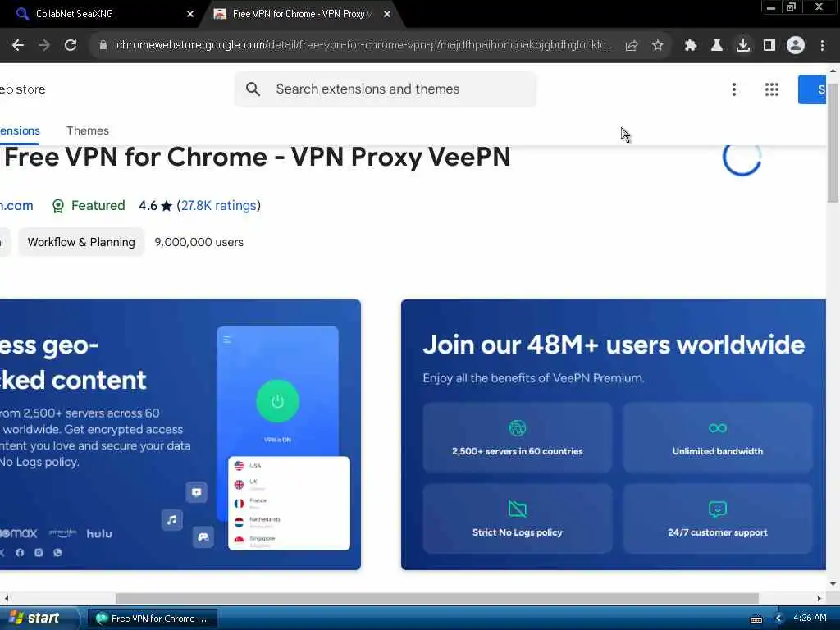Click the scroll right arrow
Viewport: 840px width, 630px height.
(x=819, y=598)
